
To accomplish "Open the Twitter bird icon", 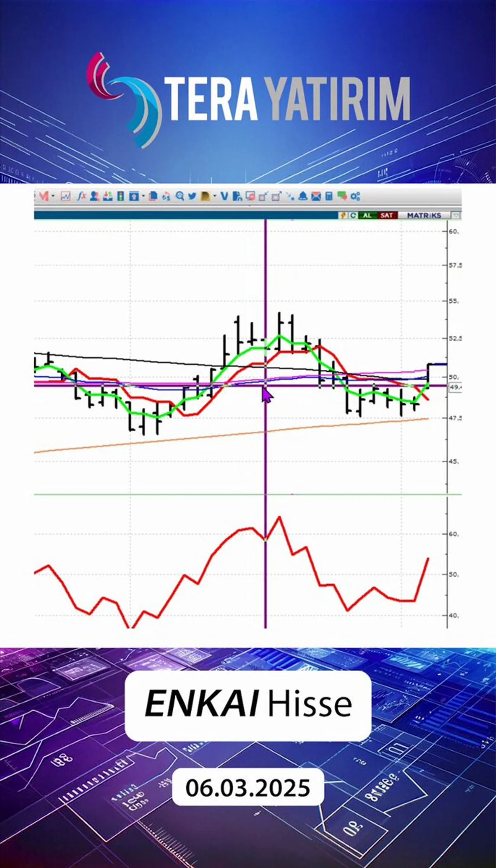I will (x=192, y=196).
